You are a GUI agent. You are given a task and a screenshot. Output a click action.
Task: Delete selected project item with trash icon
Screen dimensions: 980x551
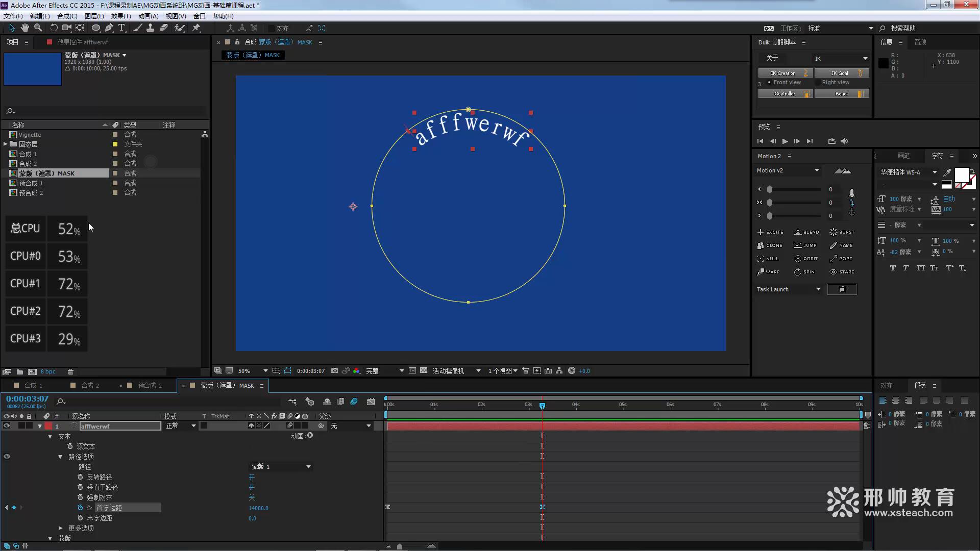click(x=71, y=372)
